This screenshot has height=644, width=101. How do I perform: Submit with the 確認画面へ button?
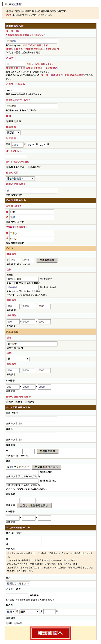point(50,633)
